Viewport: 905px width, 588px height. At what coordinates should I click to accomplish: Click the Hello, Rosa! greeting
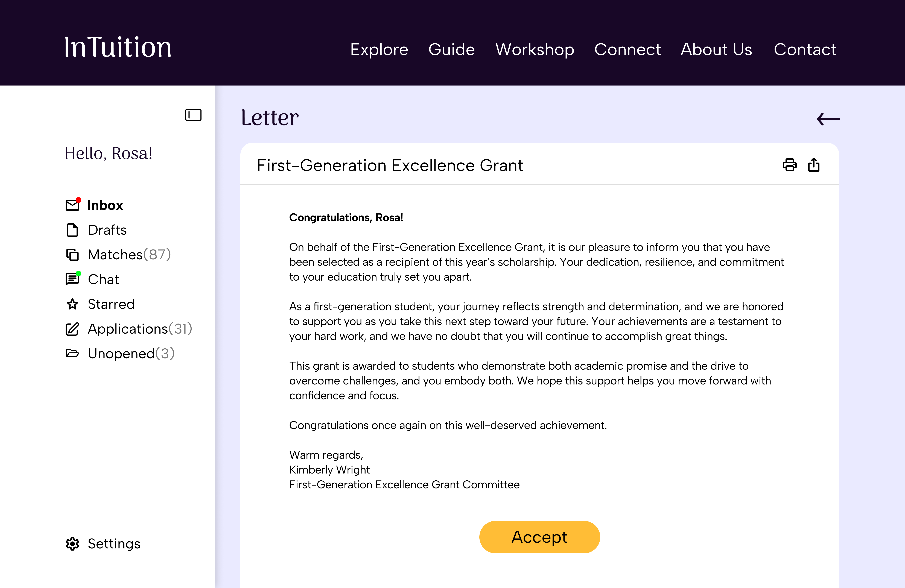click(108, 154)
